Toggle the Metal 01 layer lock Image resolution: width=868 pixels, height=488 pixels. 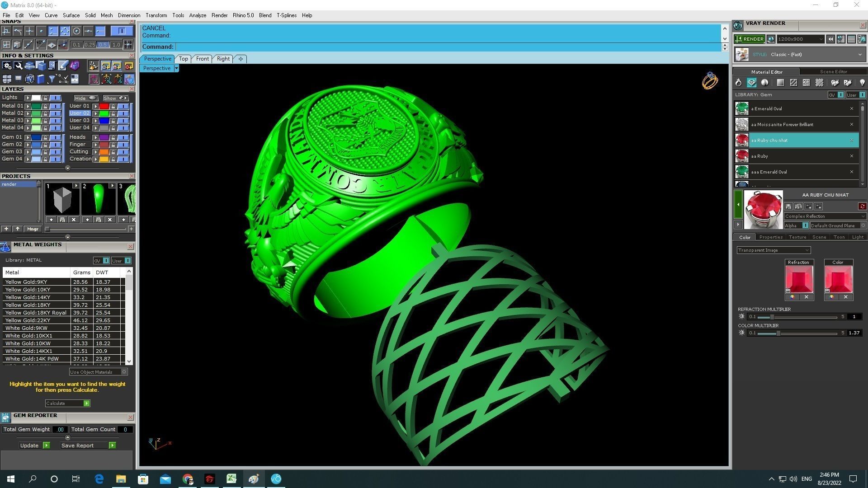coord(45,106)
